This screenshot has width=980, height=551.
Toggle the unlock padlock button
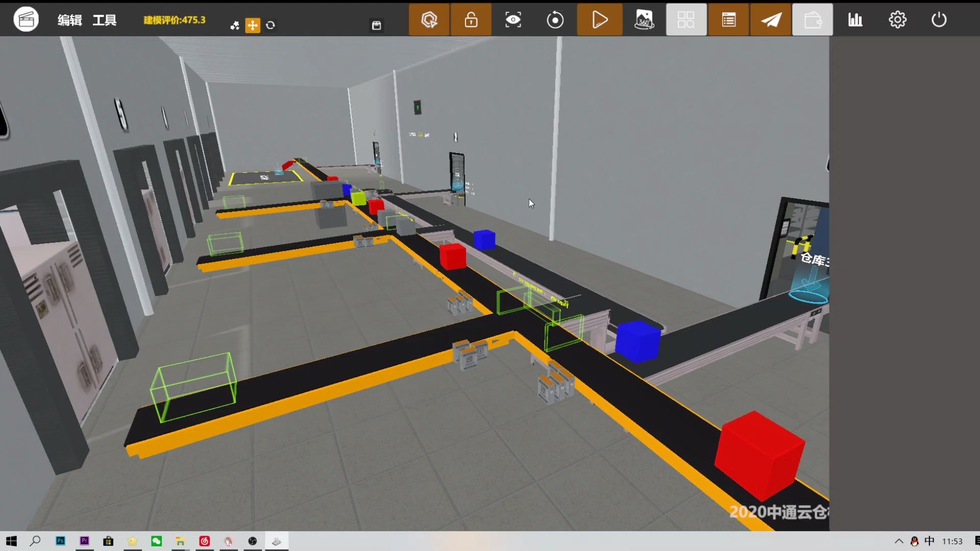tap(471, 20)
